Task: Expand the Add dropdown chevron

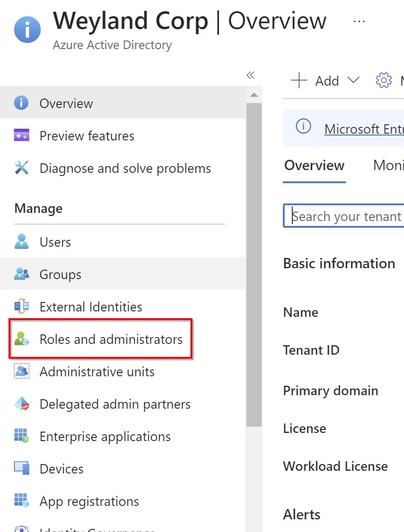Action: (x=354, y=81)
